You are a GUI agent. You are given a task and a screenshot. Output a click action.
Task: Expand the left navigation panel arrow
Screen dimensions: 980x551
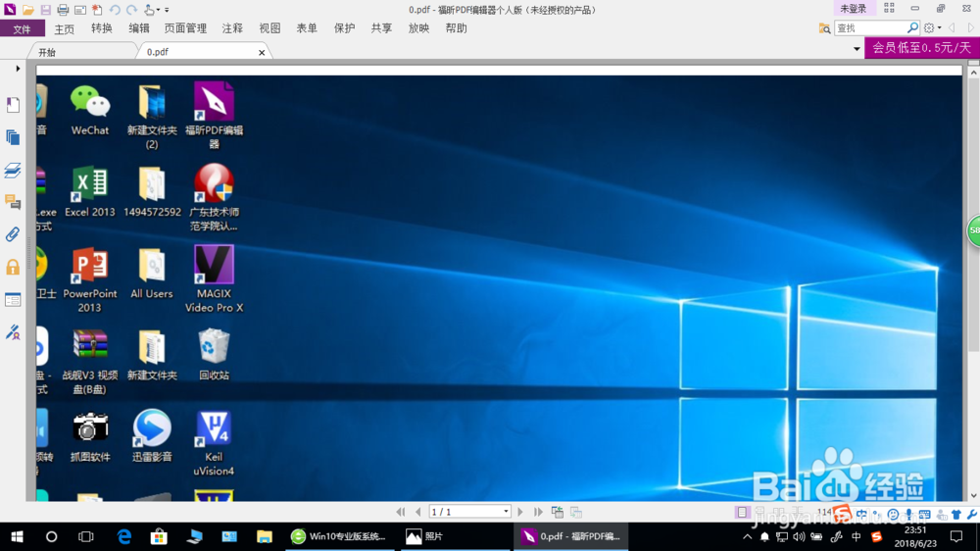(18, 69)
